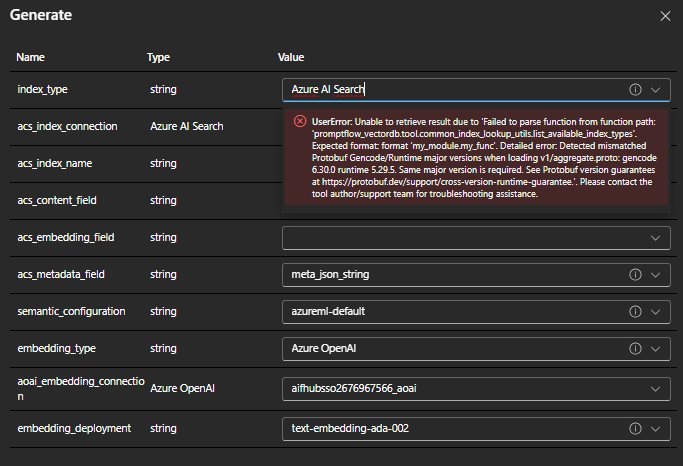Expand the acs_embedding_field dropdown
This screenshot has height=466, width=683.
[655, 238]
